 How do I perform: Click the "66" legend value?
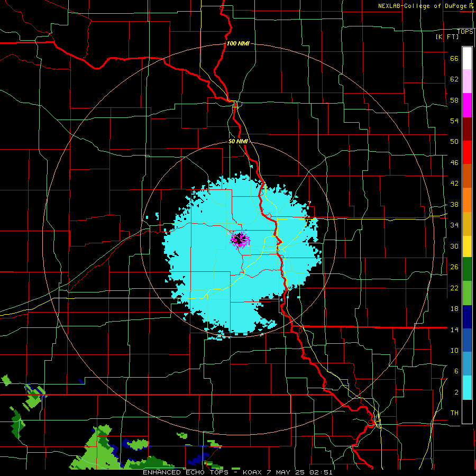pos(454,59)
